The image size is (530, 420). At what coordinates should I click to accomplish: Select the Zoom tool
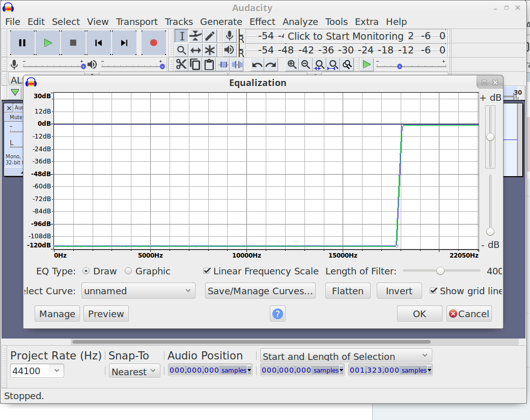[181, 50]
